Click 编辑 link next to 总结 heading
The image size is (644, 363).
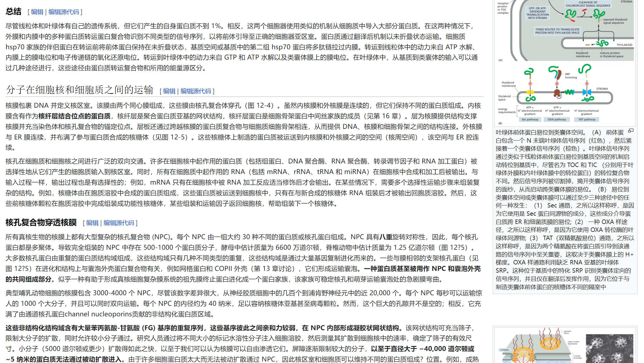[37, 12]
